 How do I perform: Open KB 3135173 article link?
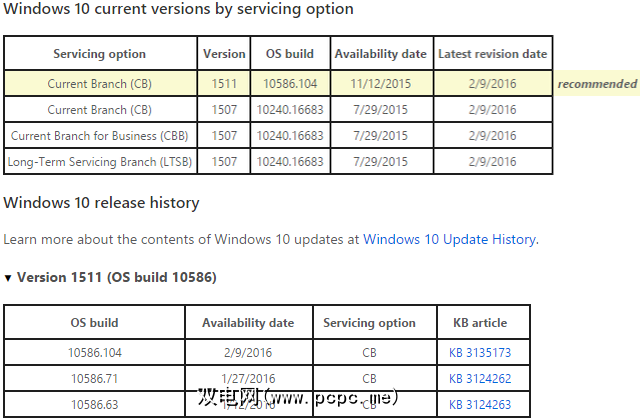[x=479, y=352]
